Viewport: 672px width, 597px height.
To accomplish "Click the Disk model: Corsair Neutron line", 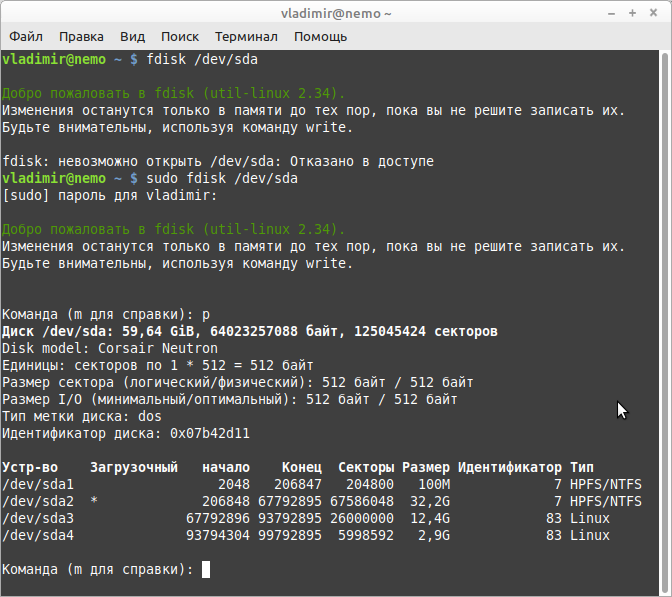I will [110, 348].
